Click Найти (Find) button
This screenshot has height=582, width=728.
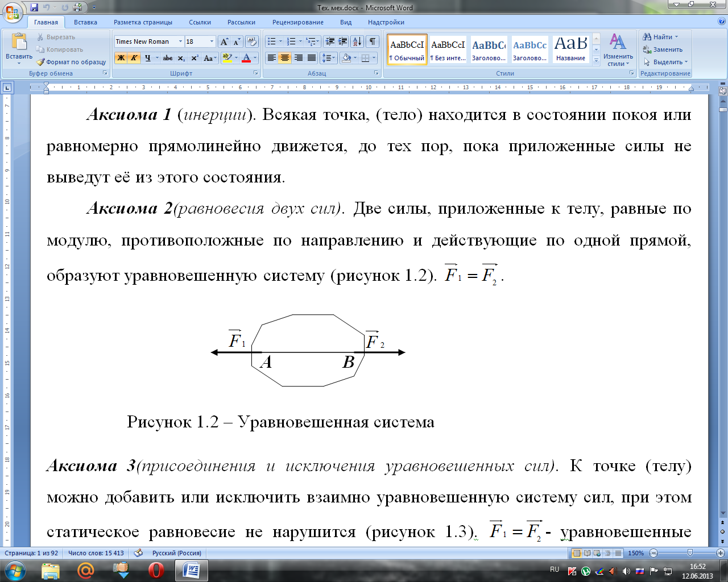[x=660, y=37]
